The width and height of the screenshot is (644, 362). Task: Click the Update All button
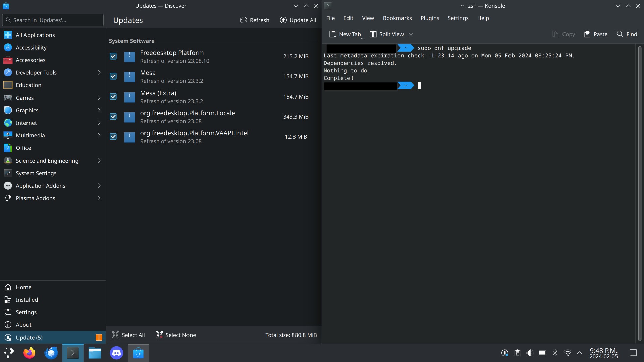click(x=298, y=20)
